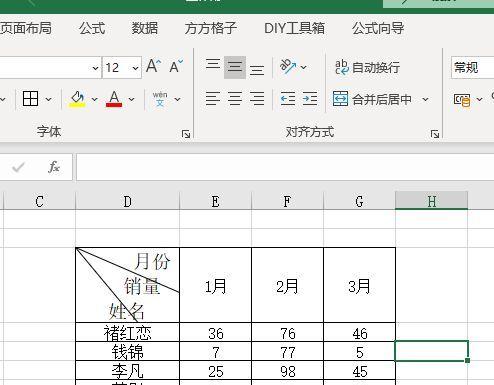Open font size 12 dropdown
The width and height of the screenshot is (494, 385).
(x=135, y=68)
